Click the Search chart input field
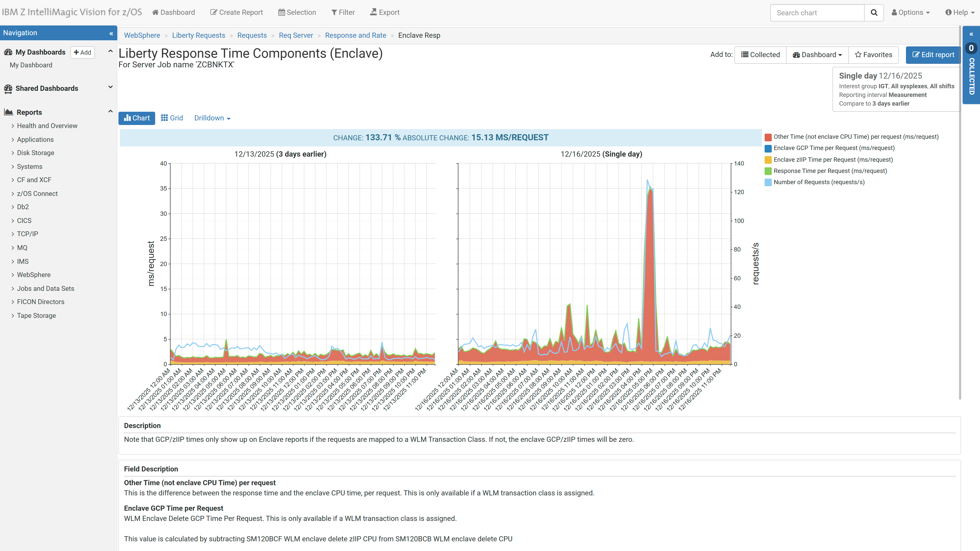This screenshot has height=551, width=980. tap(817, 13)
